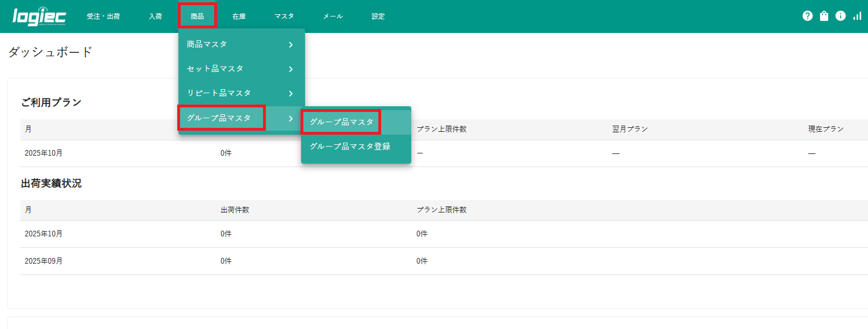This screenshot has height=329, width=868.
Task: Open the 在庫 menu
Action: point(239,16)
